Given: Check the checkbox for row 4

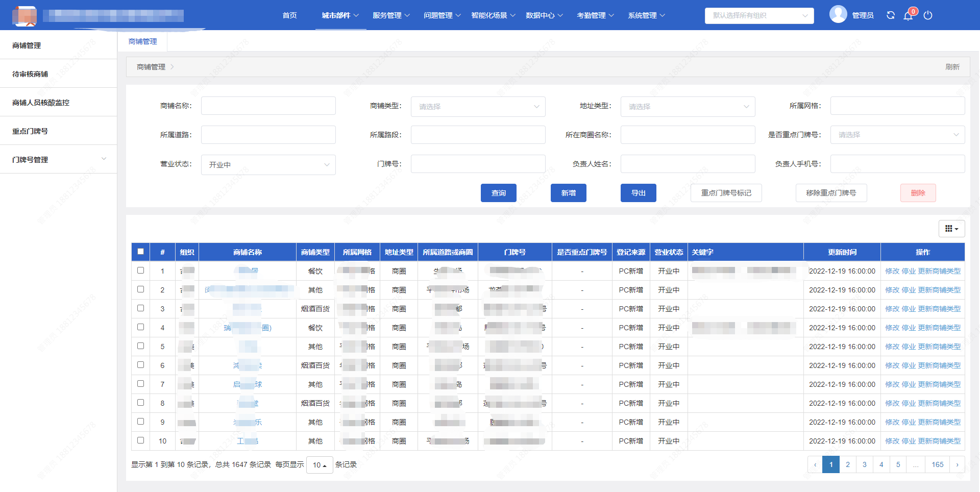Looking at the screenshot, I should [x=141, y=327].
